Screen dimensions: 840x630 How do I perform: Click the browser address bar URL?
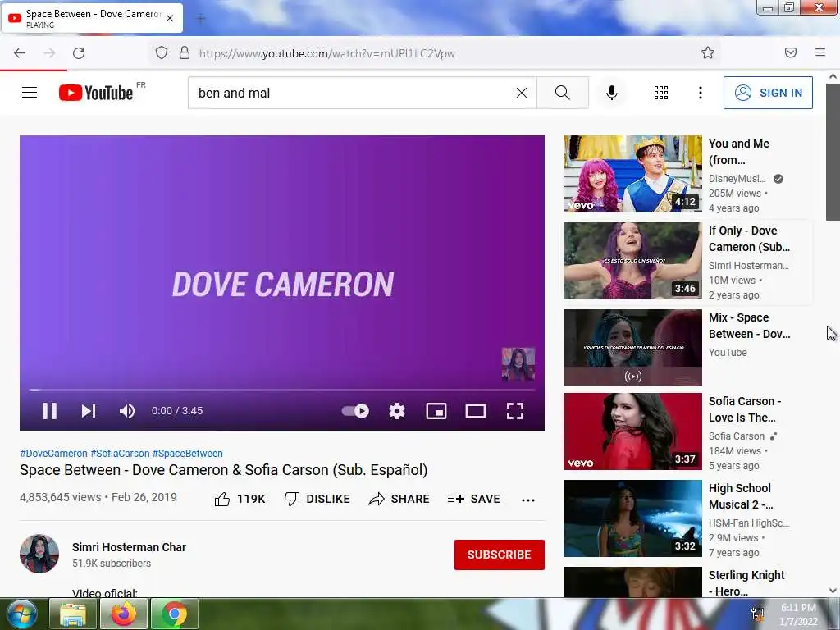tap(326, 53)
